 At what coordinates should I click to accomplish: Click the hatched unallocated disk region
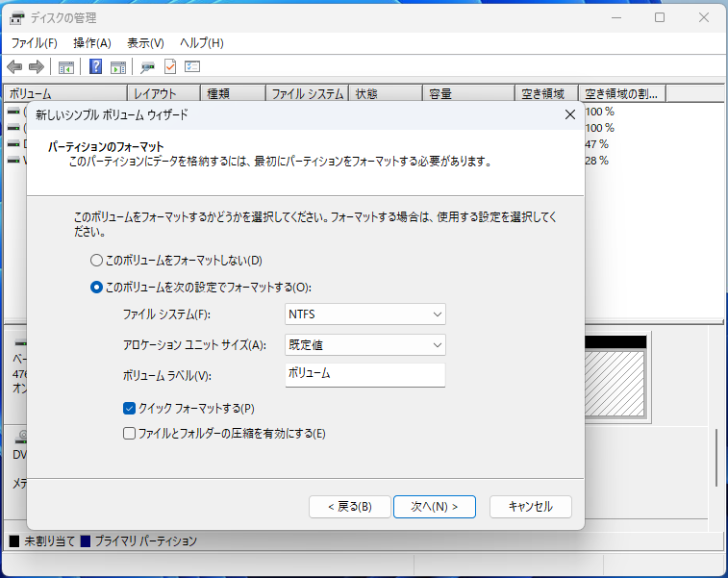(x=615, y=384)
